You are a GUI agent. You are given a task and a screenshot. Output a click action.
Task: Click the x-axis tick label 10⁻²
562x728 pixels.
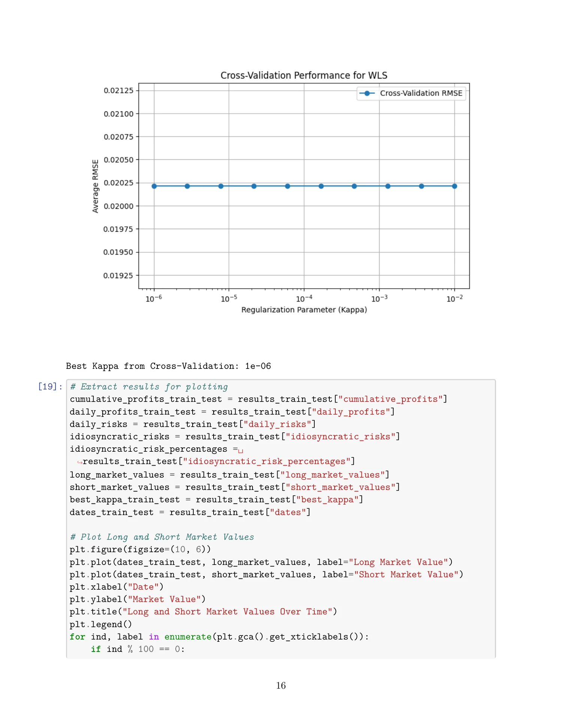coord(454,298)
